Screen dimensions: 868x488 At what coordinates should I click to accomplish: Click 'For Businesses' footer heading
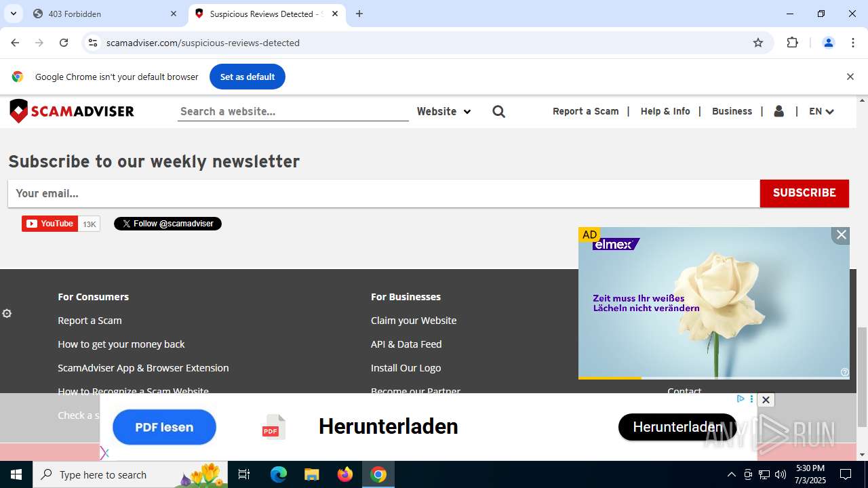(406, 297)
